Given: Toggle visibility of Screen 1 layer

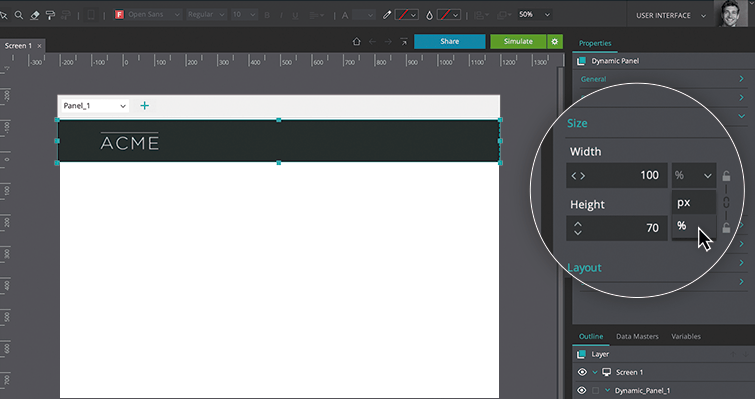Looking at the screenshot, I should [582, 372].
